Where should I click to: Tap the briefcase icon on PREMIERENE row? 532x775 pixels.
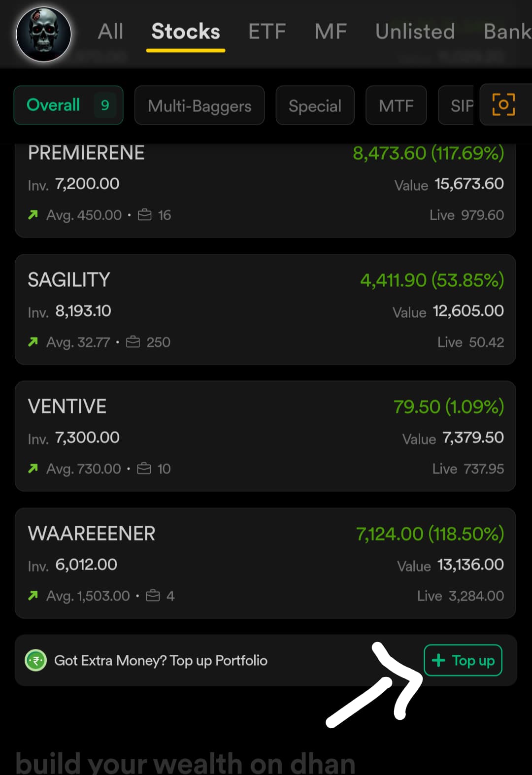[x=144, y=215]
